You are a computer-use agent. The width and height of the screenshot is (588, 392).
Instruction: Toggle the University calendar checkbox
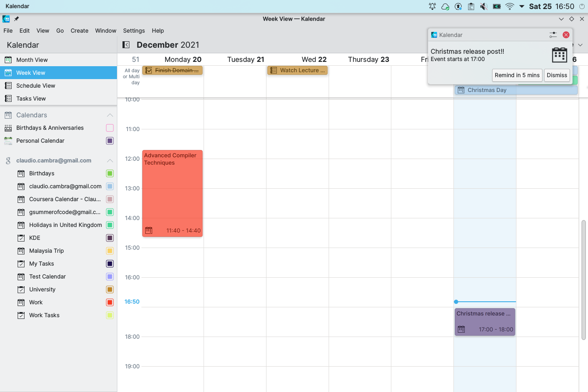110,289
